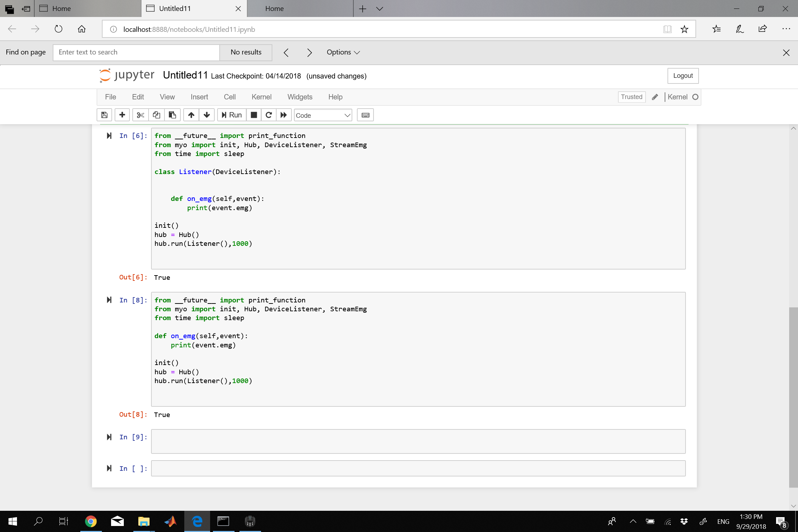
Task: Click the Logout button
Action: click(683, 76)
